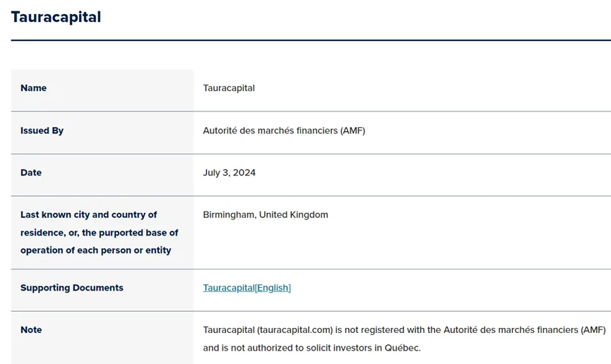Click the Last known city and country label
The width and height of the screenshot is (611, 364).
pyautogui.click(x=88, y=214)
